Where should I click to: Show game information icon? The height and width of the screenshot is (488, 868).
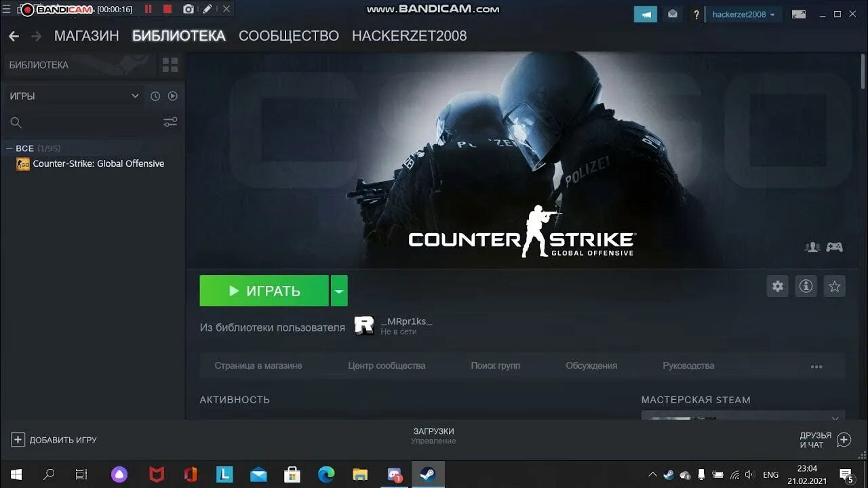click(x=806, y=286)
